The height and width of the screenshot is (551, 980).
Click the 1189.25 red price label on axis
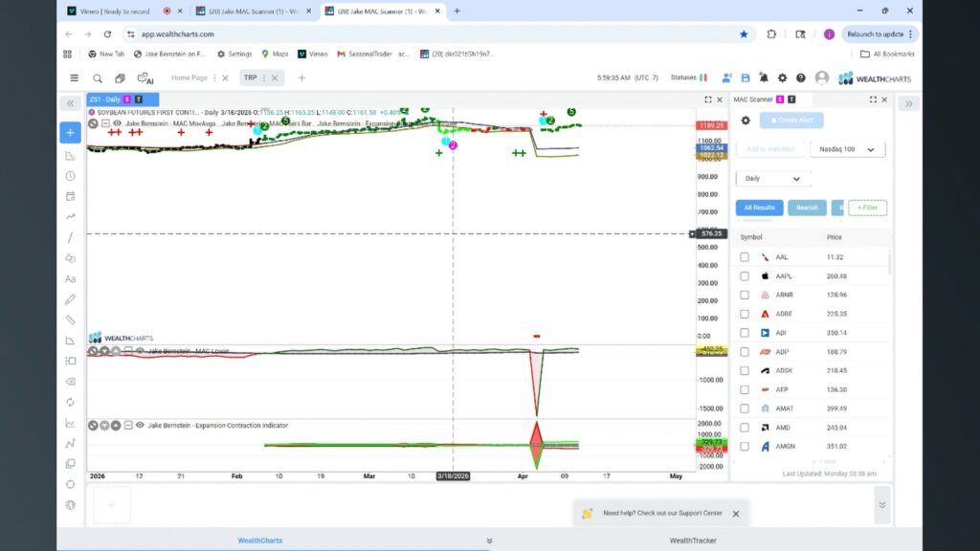710,125
